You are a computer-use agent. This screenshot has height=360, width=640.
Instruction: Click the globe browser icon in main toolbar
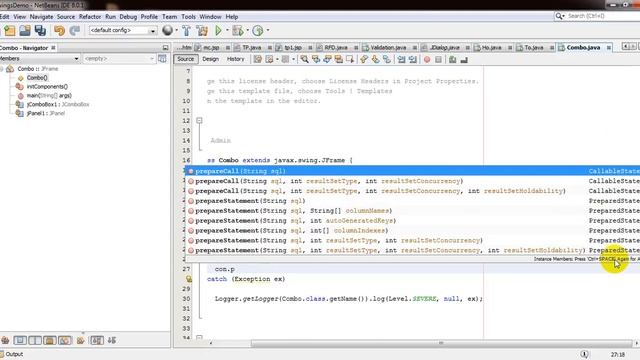point(167,30)
